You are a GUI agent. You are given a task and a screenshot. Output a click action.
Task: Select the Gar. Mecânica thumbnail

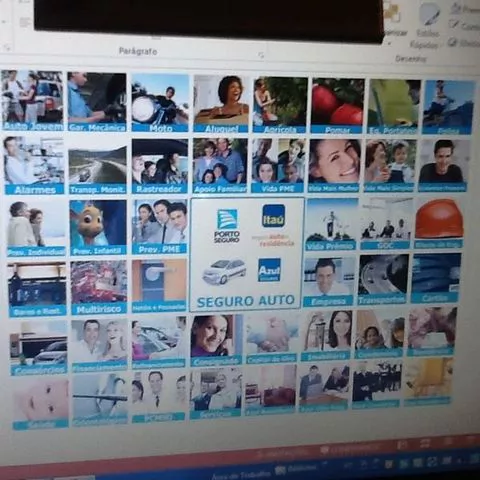tap(97, 102)
